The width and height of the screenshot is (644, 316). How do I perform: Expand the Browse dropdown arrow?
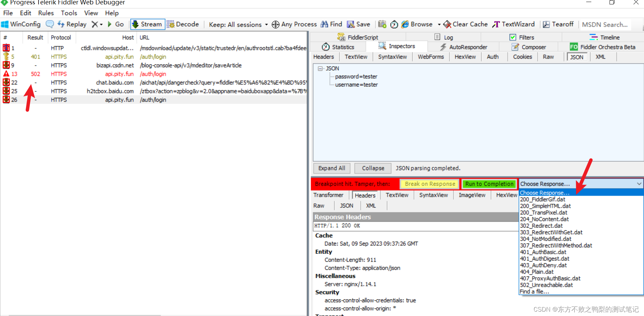click(439, 25)
